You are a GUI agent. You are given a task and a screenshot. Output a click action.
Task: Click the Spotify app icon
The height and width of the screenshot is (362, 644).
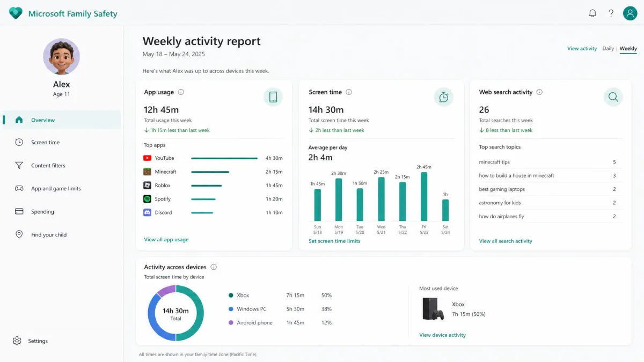coord(147,199)
